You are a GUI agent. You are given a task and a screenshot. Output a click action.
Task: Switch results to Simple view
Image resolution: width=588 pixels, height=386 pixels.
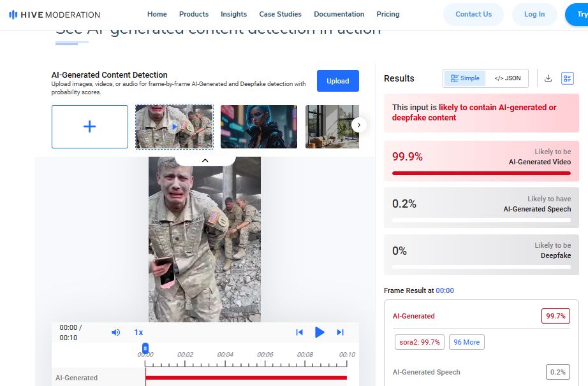pyautogui.click(x=465, y=78)
